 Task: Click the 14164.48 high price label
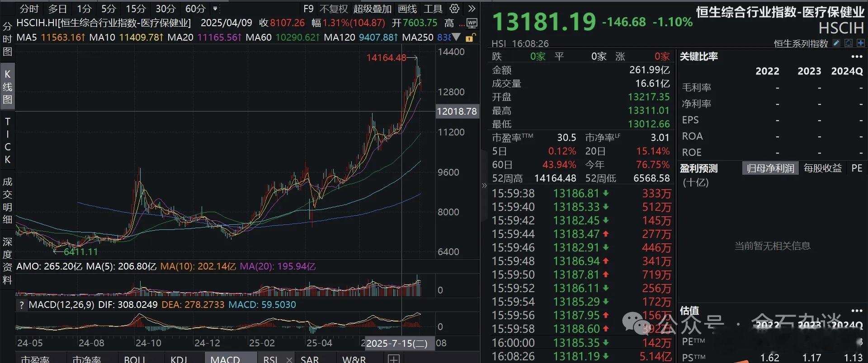pos(386,58)
